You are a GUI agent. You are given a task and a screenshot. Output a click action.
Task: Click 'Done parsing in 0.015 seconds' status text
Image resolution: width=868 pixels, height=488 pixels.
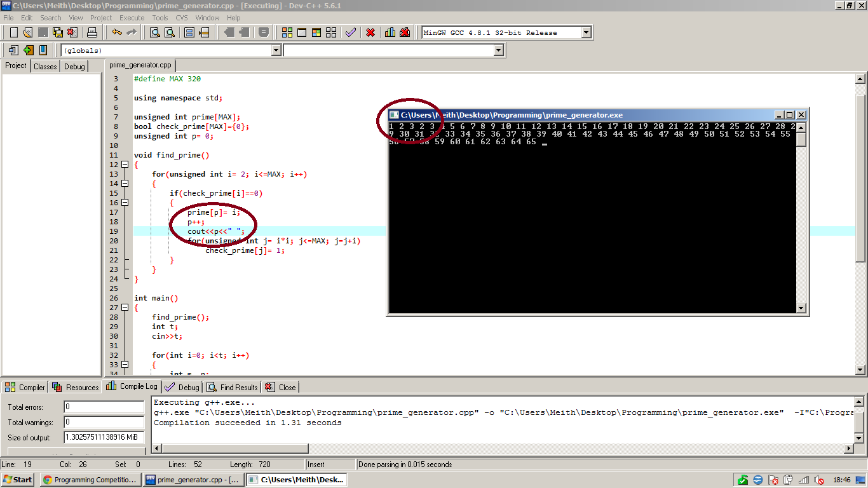pyautogui.click(x=405, y=464)
